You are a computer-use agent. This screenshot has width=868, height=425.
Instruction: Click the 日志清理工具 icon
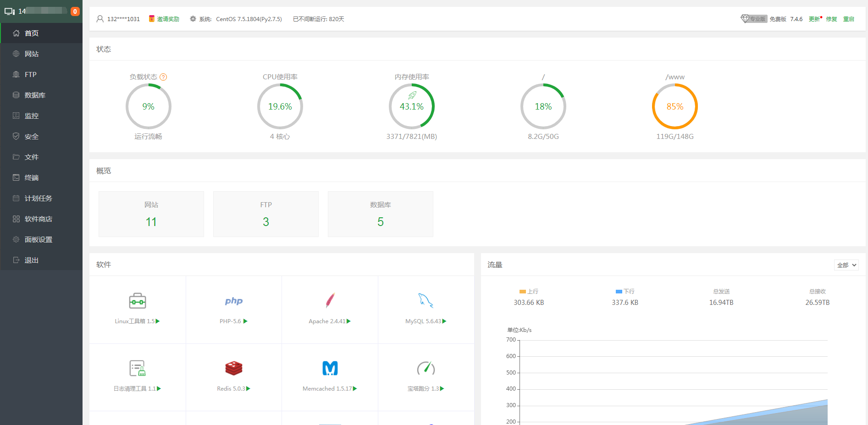pyautogui.click(x=137, y=368)
